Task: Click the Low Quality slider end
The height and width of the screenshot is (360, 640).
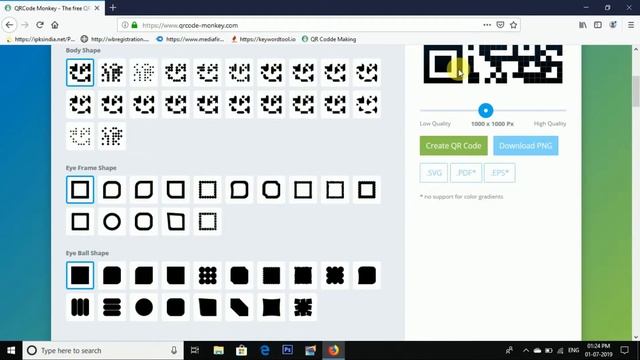Action: click(x=435, y=123)
